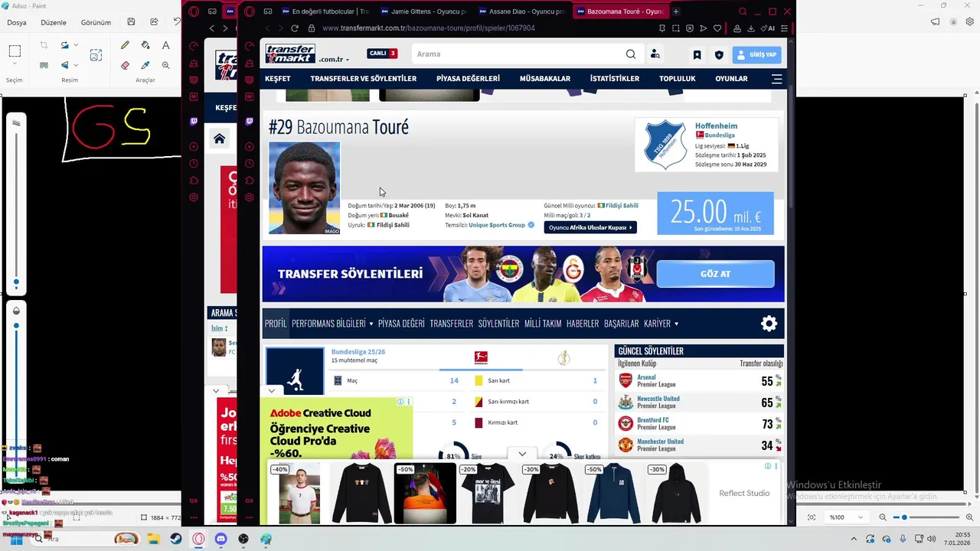Select the Text tool in Paint
Image resolution: width=980 pixels, height=551 pixels.
coord(165,46)
